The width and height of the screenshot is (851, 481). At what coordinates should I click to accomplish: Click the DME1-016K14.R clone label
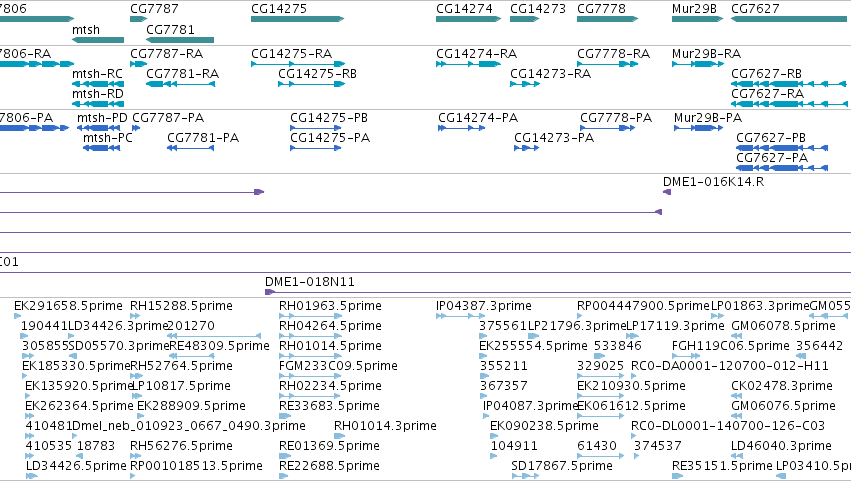coord(714,182)
